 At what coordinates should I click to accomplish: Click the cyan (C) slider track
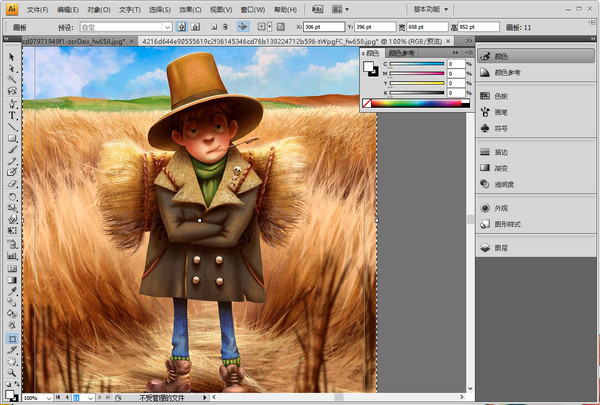[x=417, y=65]
